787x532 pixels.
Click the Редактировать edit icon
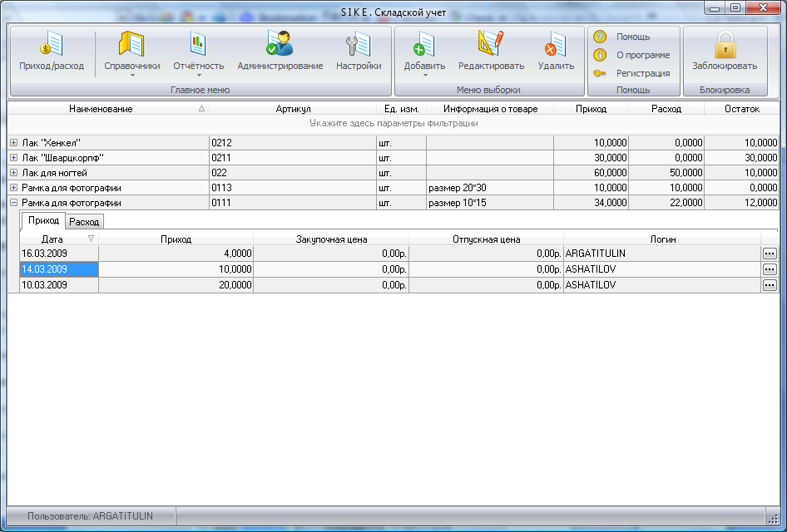pos(491,52)
